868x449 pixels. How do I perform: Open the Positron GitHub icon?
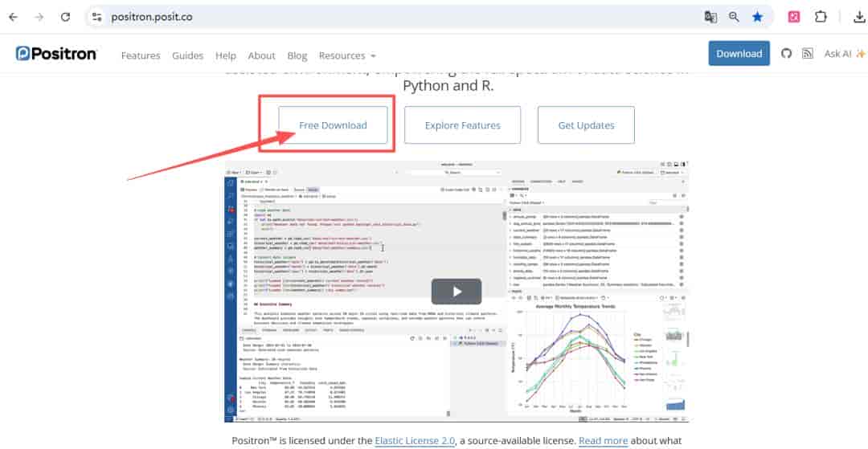786,54
